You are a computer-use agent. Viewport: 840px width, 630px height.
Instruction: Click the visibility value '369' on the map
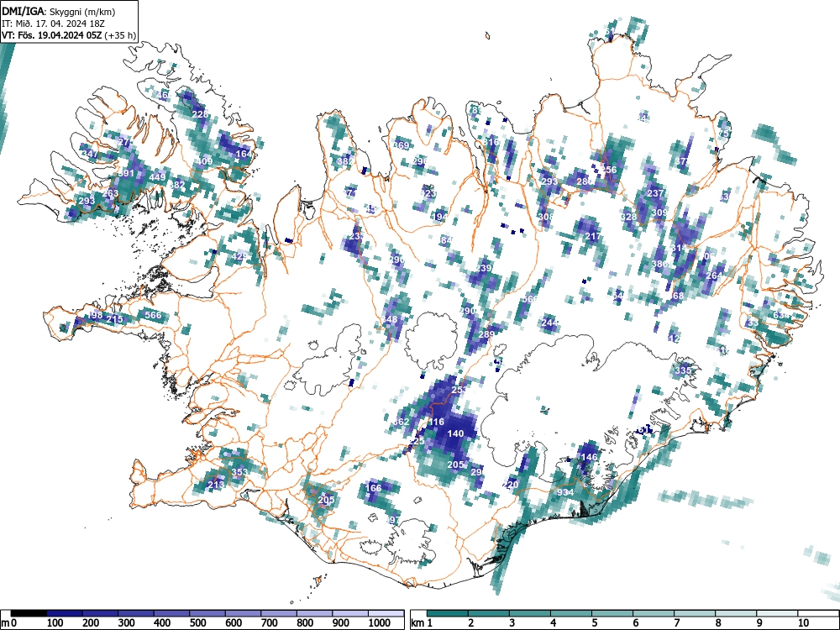(x=402, y=145)
